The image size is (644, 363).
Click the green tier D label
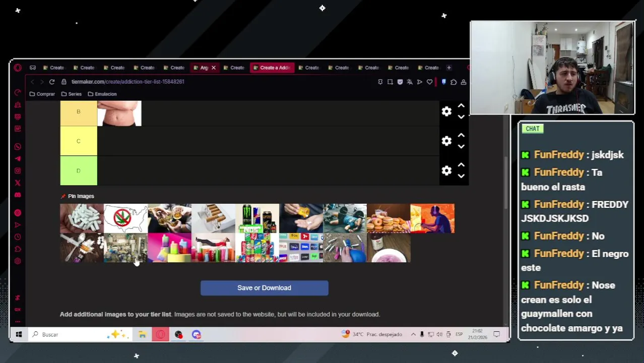pos(79,171)
